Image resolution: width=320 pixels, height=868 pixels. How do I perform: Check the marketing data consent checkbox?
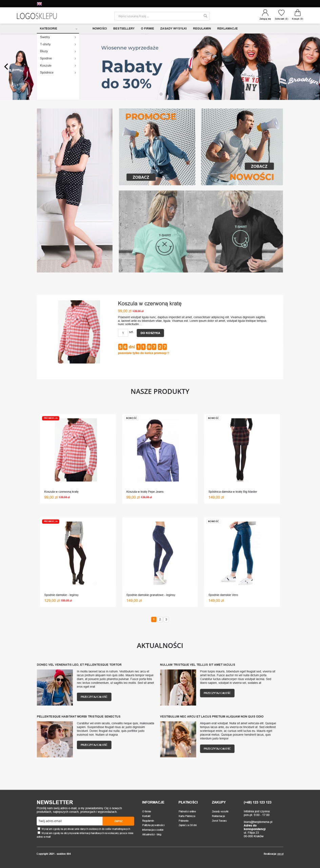(39, 829)
